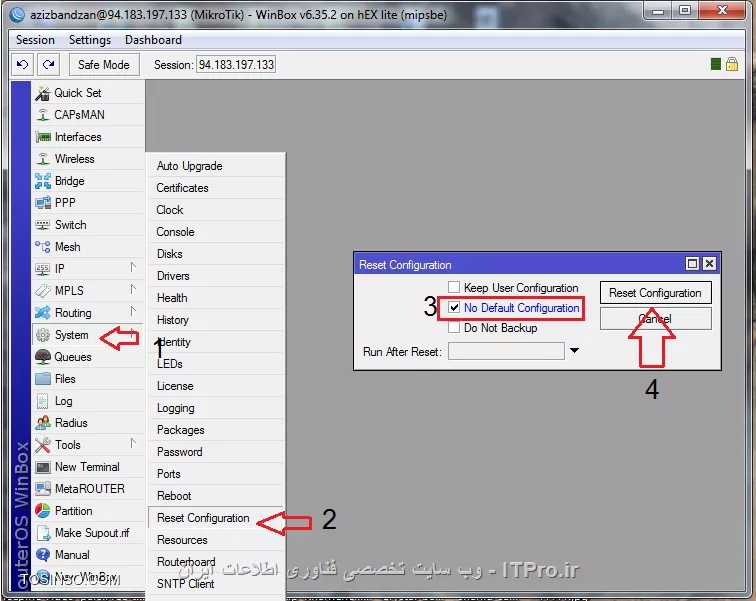Click the Queues icon in sidebar
Image resolution: width=756 pixels, height=601 pixels.
tap(42, 357)
